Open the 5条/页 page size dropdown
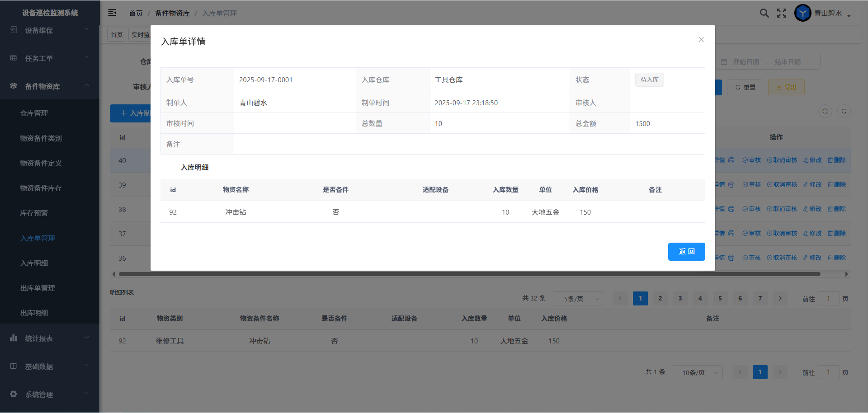Image resolution: width=868 pixels, height=413 pixels. click(x=578, y=299)
